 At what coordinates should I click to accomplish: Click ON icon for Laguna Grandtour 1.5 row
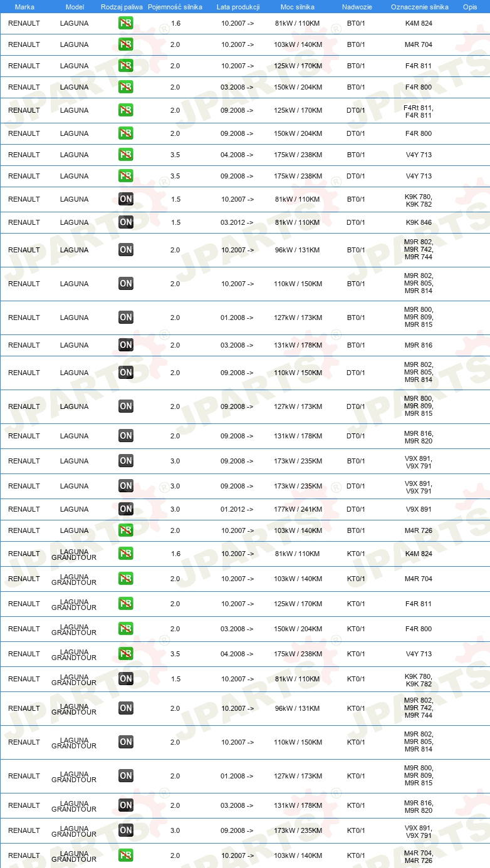point(126,679)
